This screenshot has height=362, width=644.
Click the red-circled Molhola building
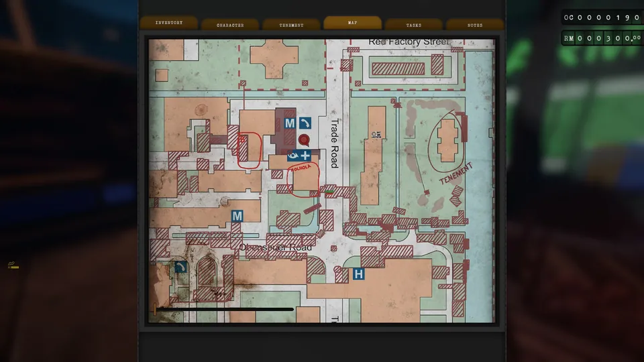303,180
